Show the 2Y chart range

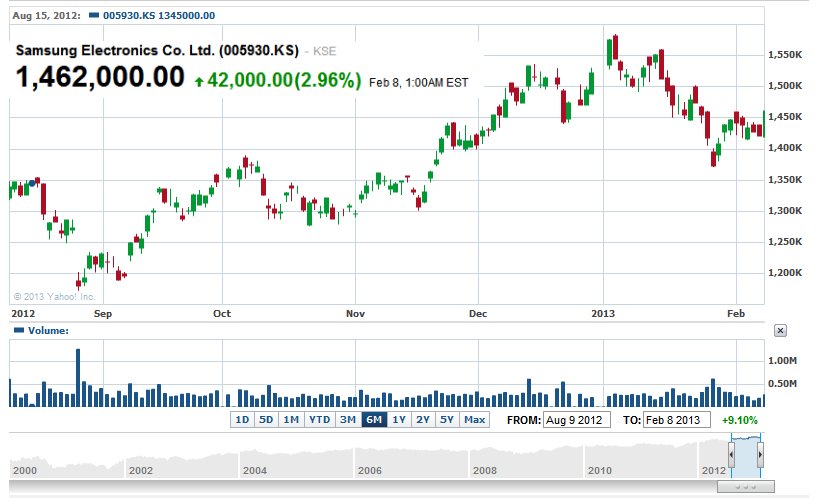pyautogui.click(x=423, y=420)
